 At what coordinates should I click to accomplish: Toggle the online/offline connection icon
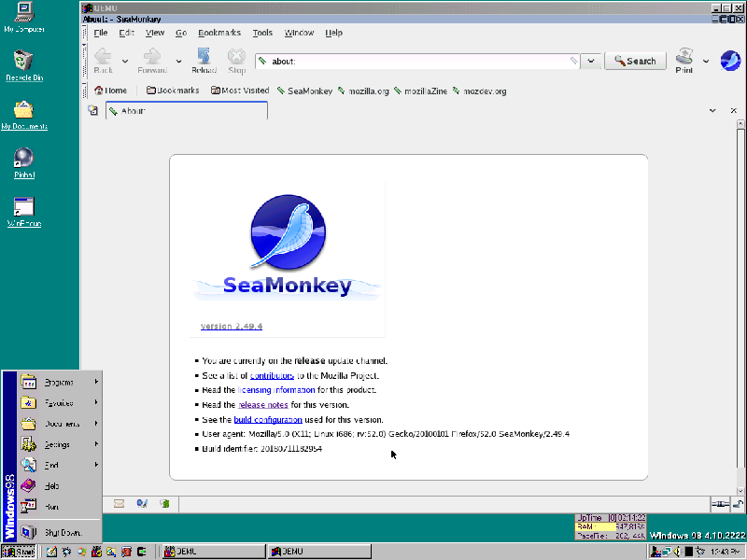click(x=720, y=504)
